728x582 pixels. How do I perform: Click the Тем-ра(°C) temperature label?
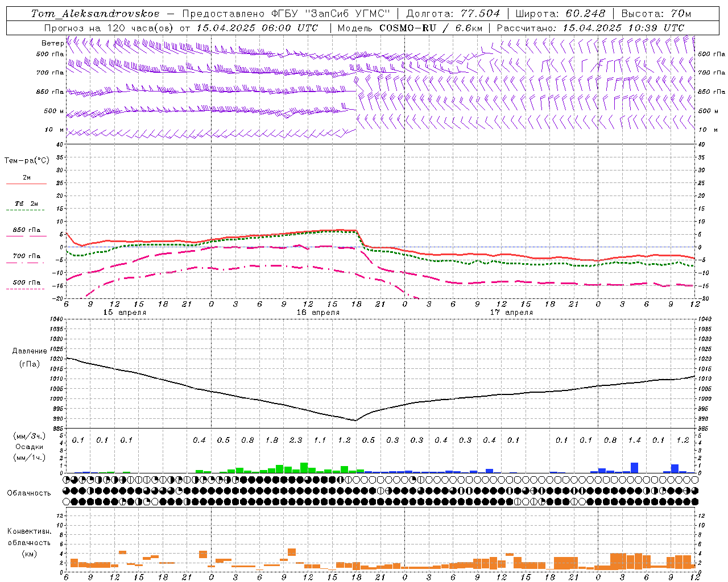[x=27, y=161]
